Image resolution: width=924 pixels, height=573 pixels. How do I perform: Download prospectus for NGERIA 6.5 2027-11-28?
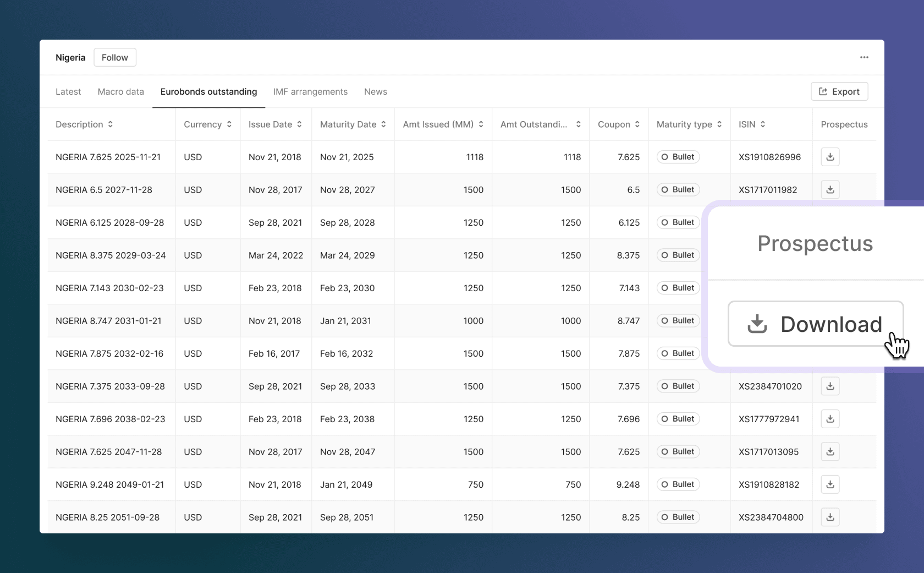pyautogui.click(x=830, y=189)
